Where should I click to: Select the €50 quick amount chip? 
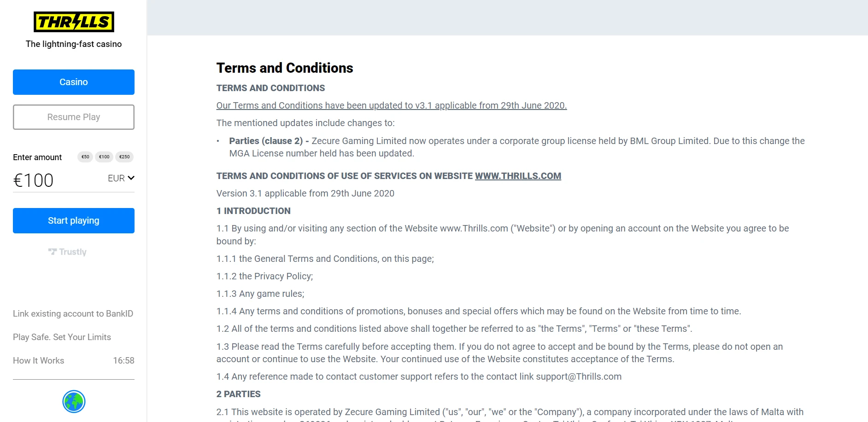[85, 157]
